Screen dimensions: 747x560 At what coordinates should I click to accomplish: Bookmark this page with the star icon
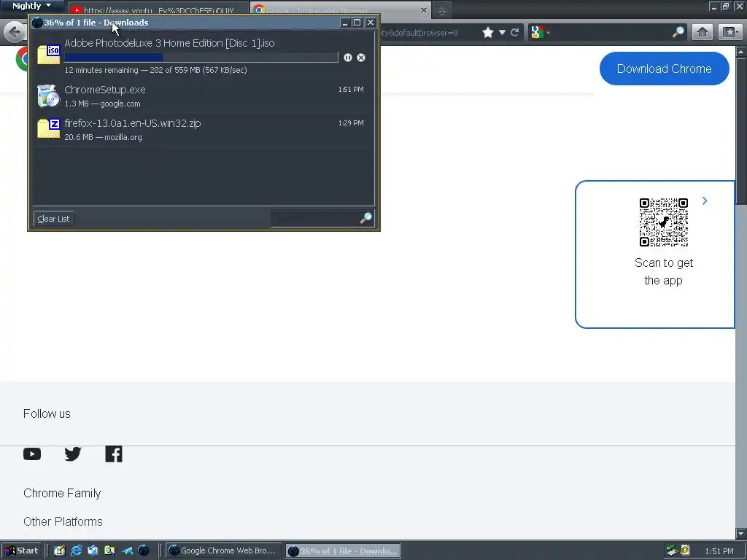(488, 32)
